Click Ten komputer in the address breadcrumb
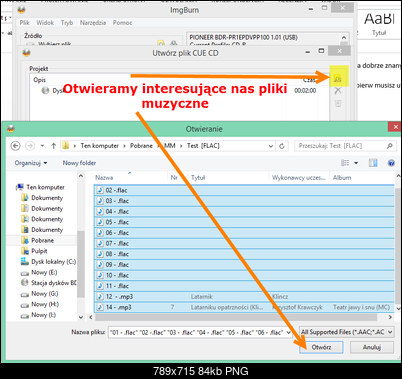Screen dimensions: 402x379 click(x=99, y=146)
